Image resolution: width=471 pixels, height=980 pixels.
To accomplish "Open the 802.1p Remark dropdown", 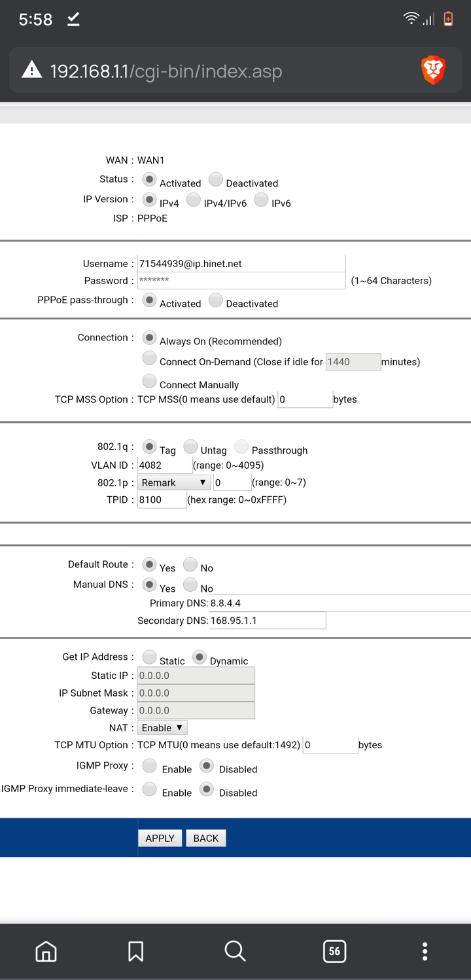I will point(173,482).
